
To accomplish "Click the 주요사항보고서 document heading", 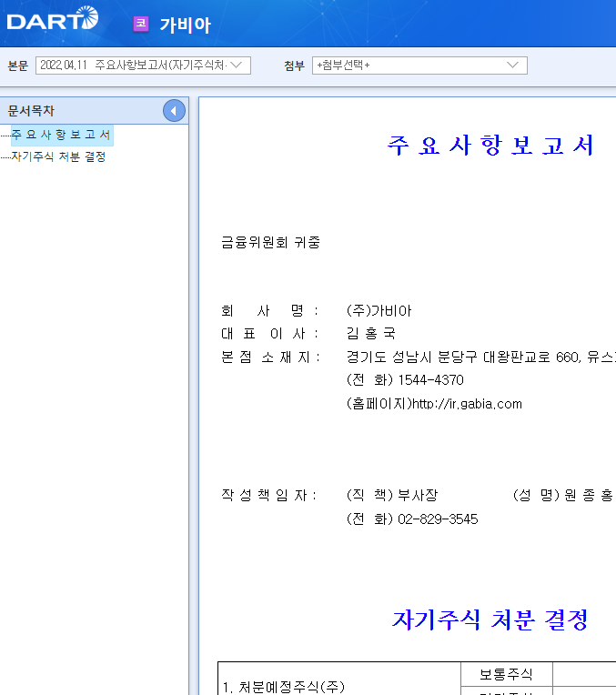I will click(490, 145).
